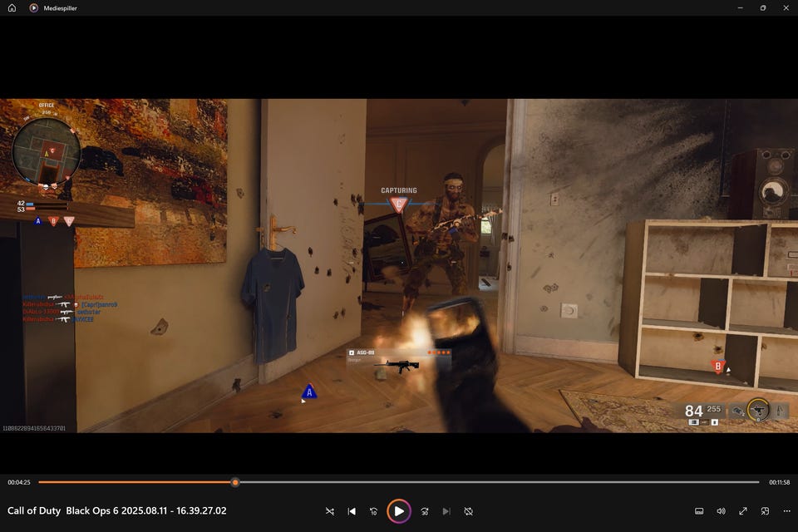Screen dimensions: 798x532
Task: Minimize the Mediespiller window
Action: click(741, 7)
